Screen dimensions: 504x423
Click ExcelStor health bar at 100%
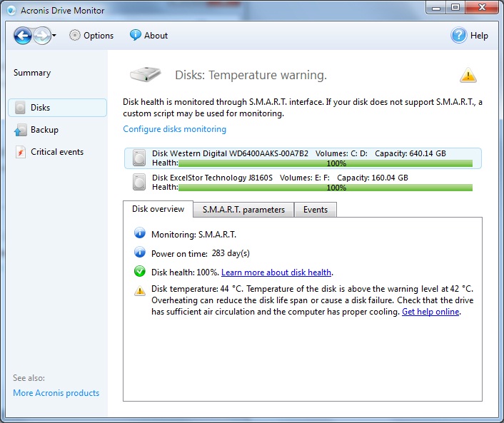click(326, 188)
